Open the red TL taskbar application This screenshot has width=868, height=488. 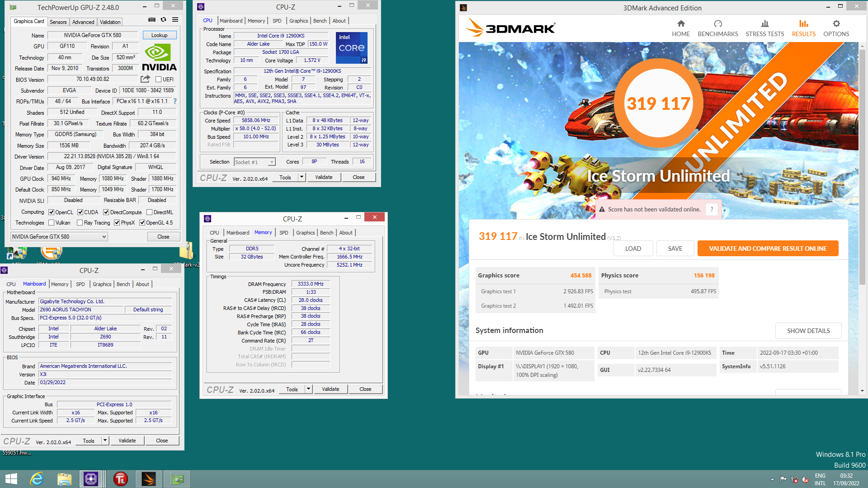tap(121, 479)
